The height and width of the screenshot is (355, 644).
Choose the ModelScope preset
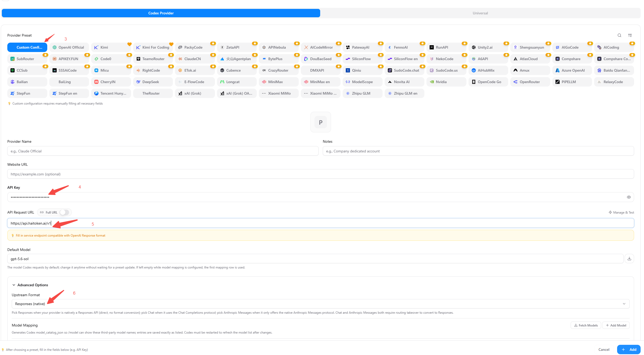point(362,82)
